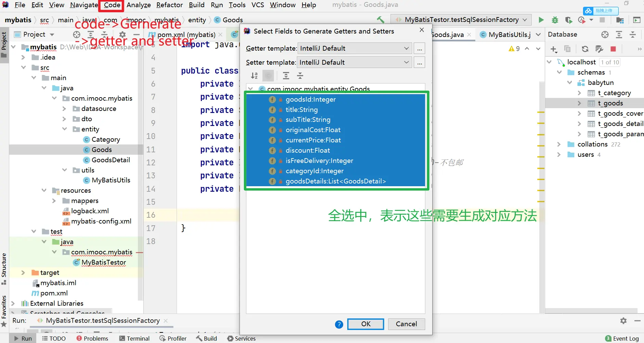Run the selected configuration with the green play icon
Screen dimensions: 644x343
point(541,20)
